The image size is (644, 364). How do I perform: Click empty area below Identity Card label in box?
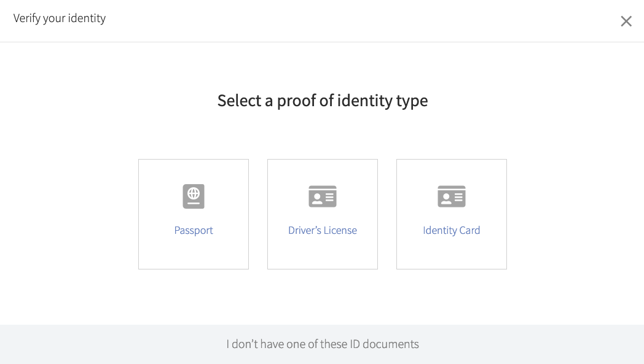point(452,253)
